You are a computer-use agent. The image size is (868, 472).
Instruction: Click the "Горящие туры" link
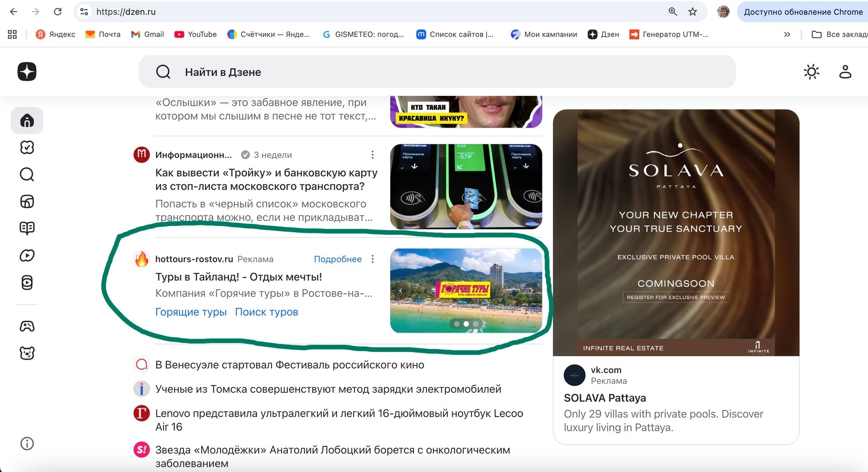click(x=191, y=312)
